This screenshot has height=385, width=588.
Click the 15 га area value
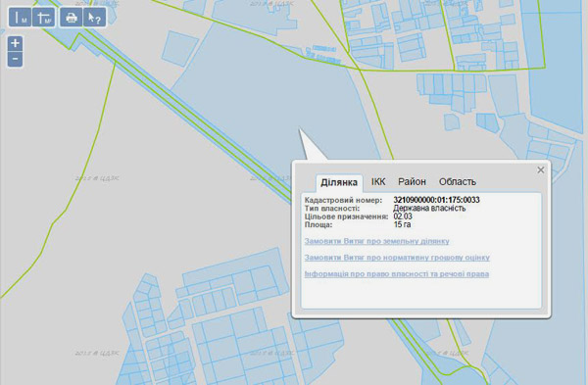click(x=402, y=224)
